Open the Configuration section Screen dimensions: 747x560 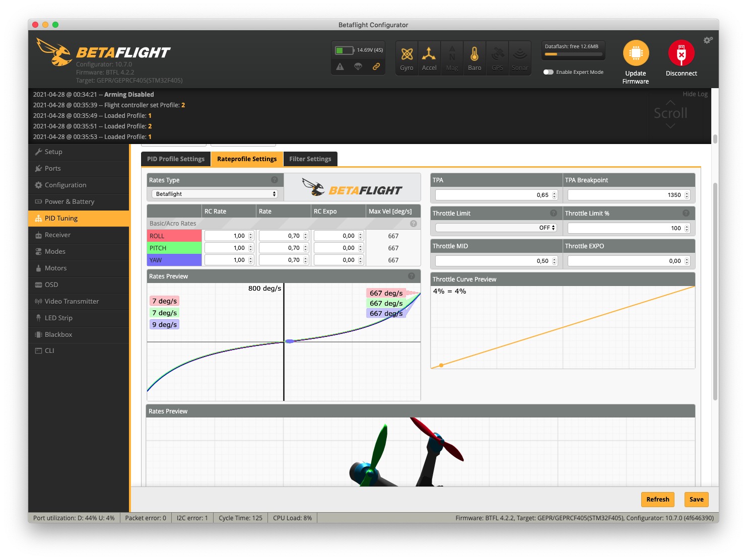[x=79, y=185]
